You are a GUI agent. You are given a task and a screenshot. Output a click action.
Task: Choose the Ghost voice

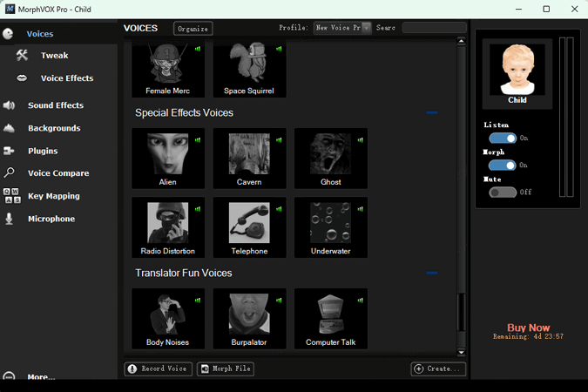coord(331,158)
